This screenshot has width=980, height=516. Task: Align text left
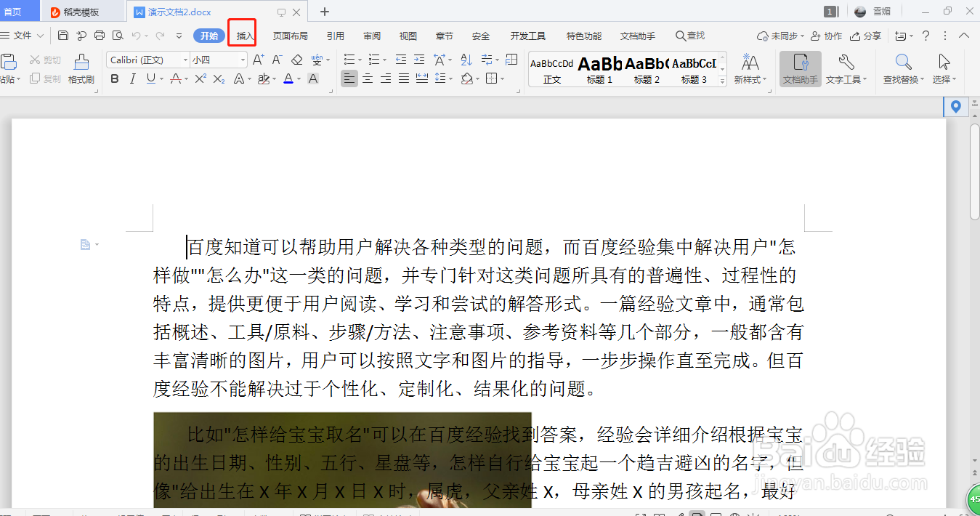coord(349,78)
